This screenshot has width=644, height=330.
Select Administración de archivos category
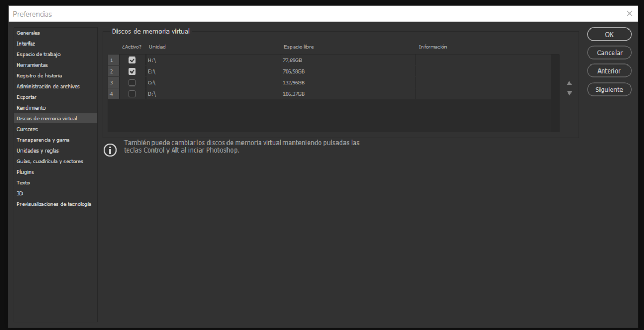coord(56,86)
